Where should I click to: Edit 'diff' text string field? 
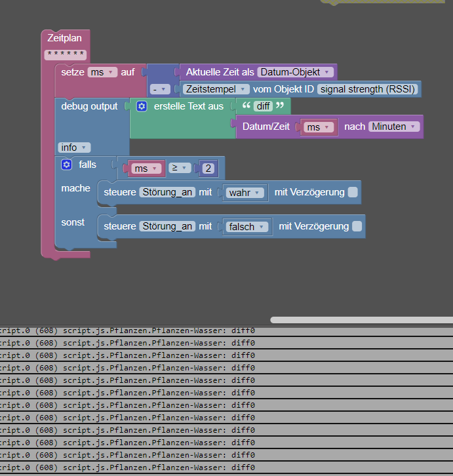(x=263, y=106)
